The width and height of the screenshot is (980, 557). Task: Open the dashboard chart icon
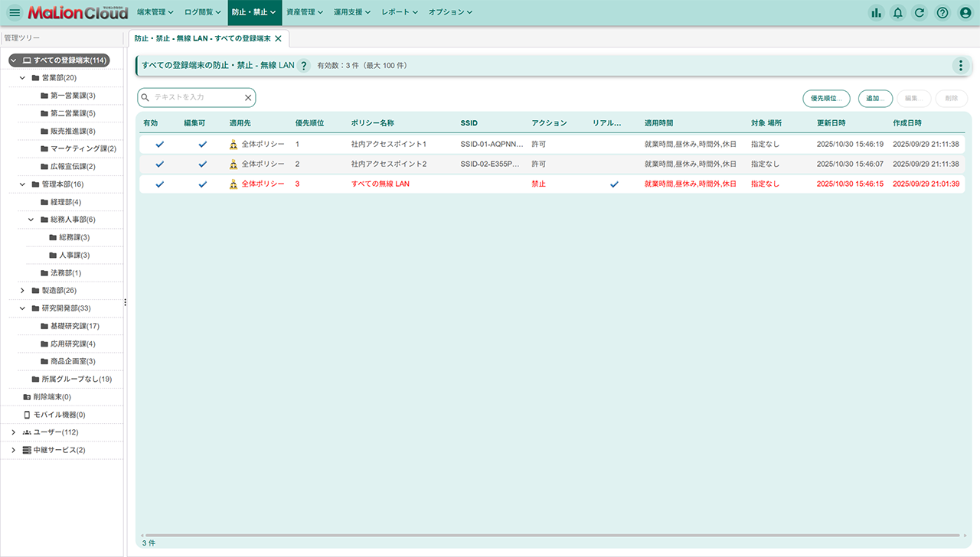pos(876,13)
